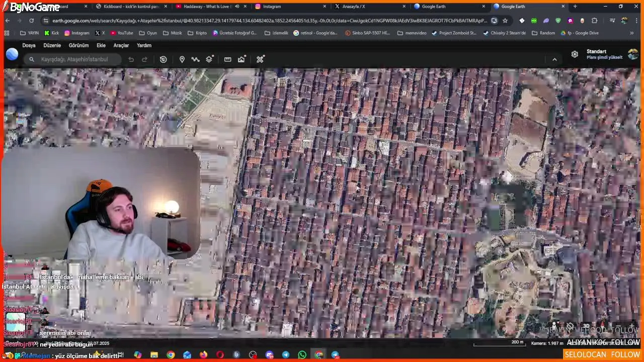644x362 pixels.
Task: Open the Random bookmark folder
Action: point(543,33)
